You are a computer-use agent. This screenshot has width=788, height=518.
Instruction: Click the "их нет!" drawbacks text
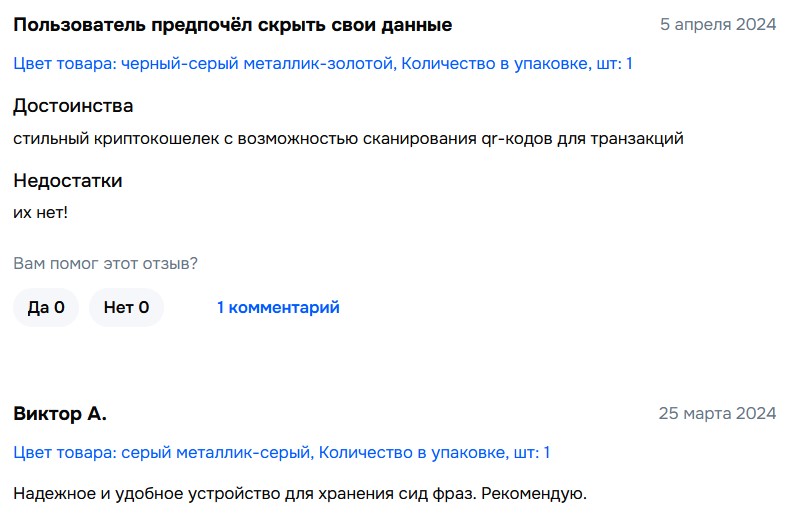[40, 213]
